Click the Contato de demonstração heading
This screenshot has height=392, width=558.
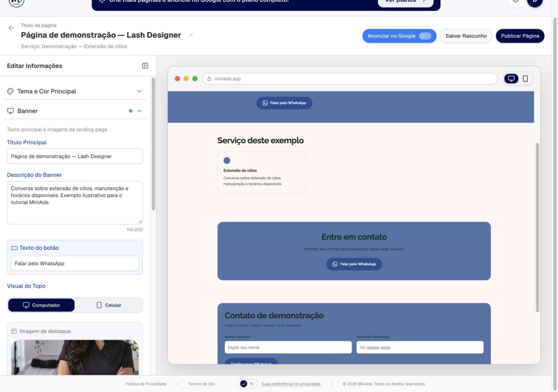[x=274, y=316]
